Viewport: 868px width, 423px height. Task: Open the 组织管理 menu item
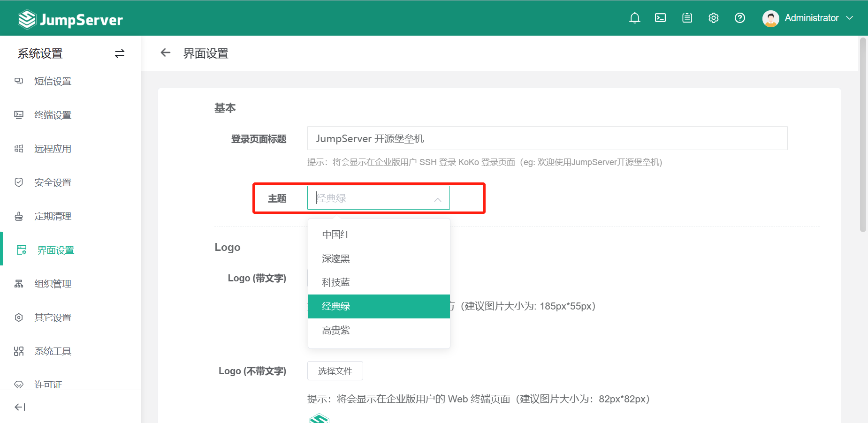(53, 283)
